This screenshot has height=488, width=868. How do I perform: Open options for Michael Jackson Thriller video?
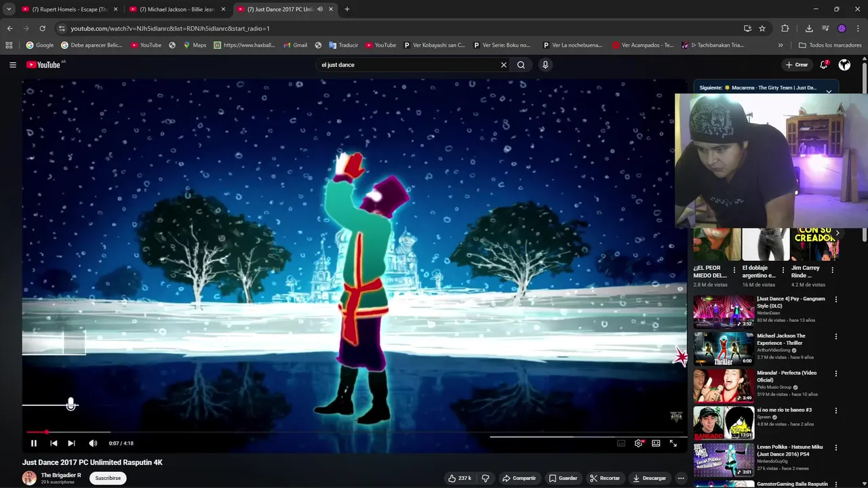coord(835,336)
